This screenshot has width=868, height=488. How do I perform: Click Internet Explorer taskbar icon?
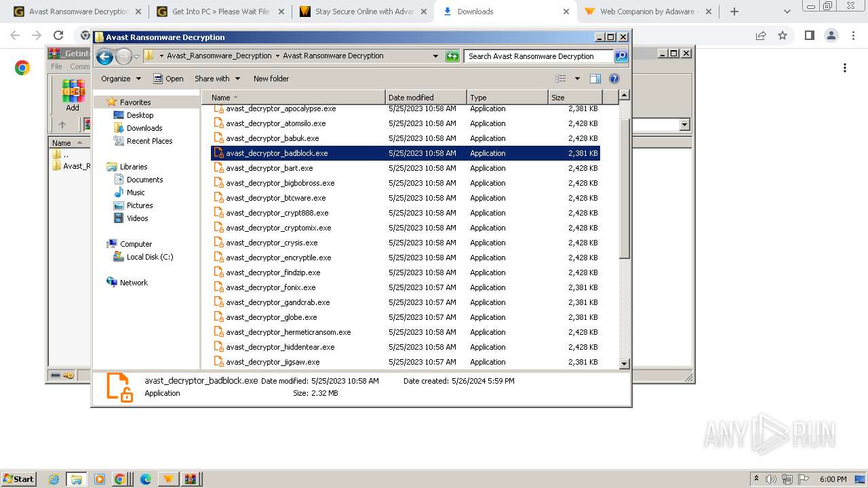54,479
